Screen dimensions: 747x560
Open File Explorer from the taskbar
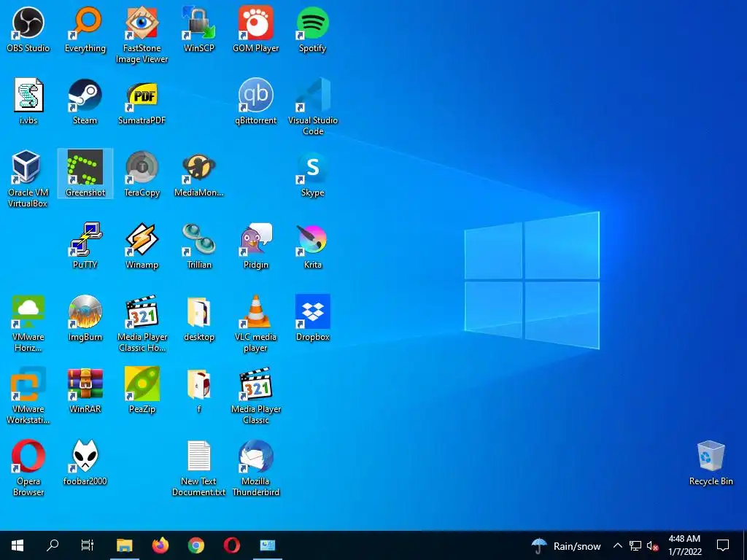point(124,545)
